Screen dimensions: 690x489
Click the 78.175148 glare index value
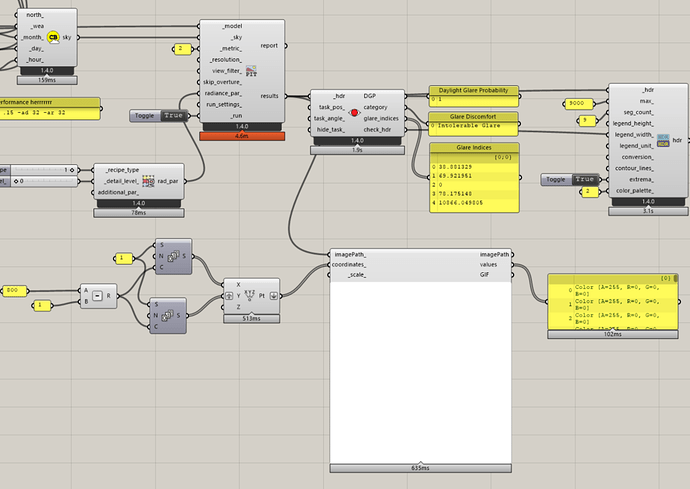click(455, 194)
